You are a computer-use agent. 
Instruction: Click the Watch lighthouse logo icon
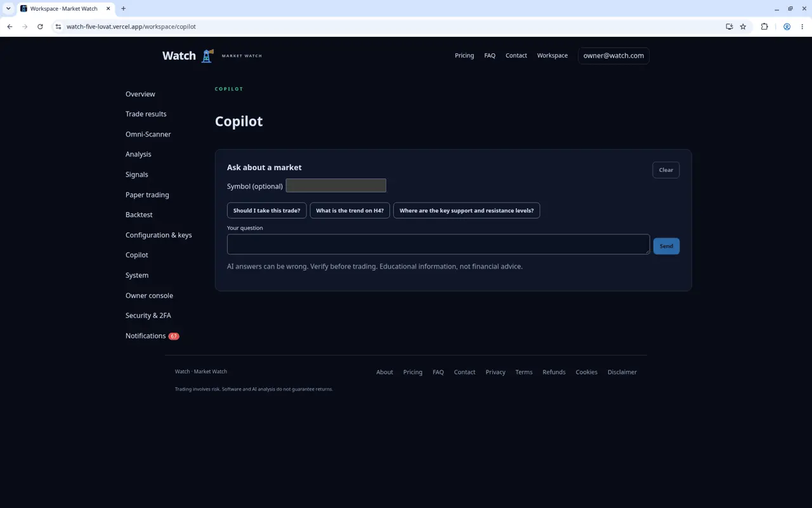(x=207, y=56)
